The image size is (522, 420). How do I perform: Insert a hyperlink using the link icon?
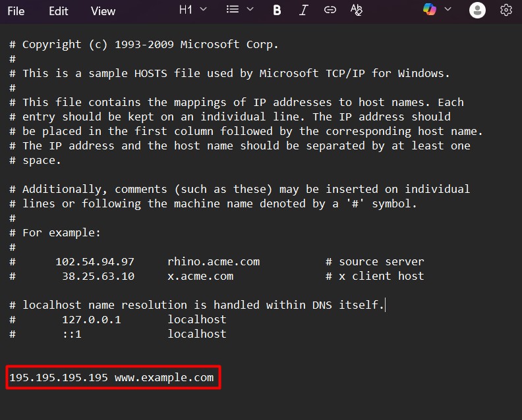[330, 10]
